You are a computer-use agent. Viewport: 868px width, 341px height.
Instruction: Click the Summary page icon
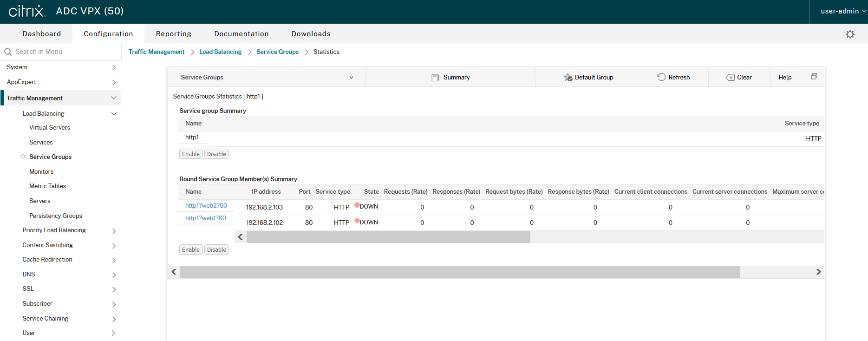[435, 78]
